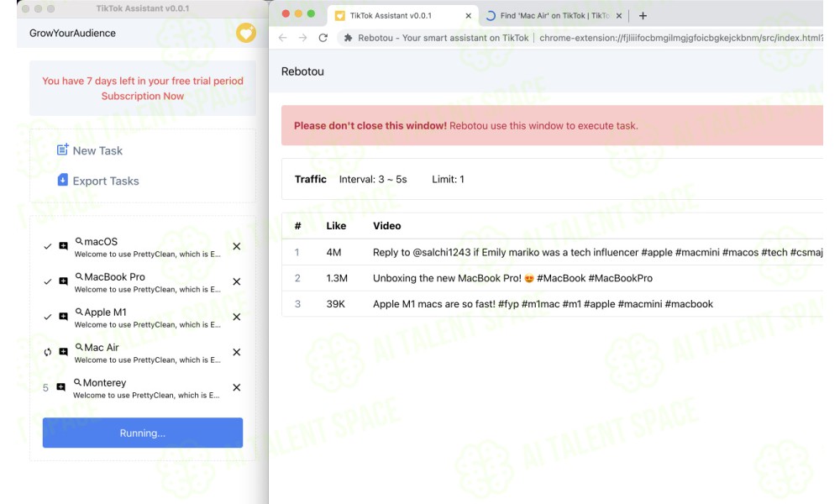Click the running spinner on Mac Air task

tap(48, 353)
